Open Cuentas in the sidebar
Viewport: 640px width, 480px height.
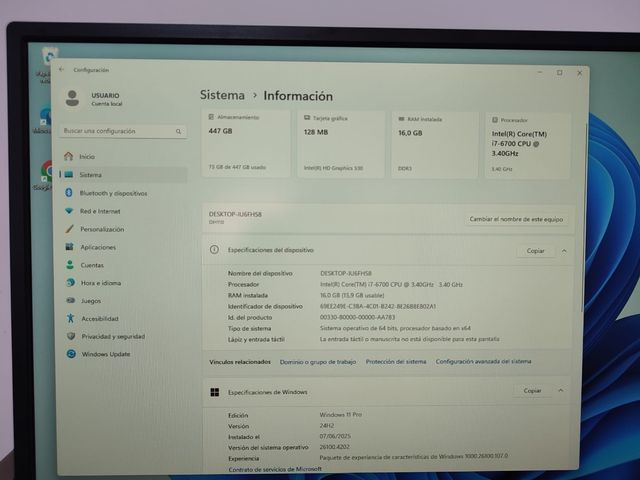(92, 265)
